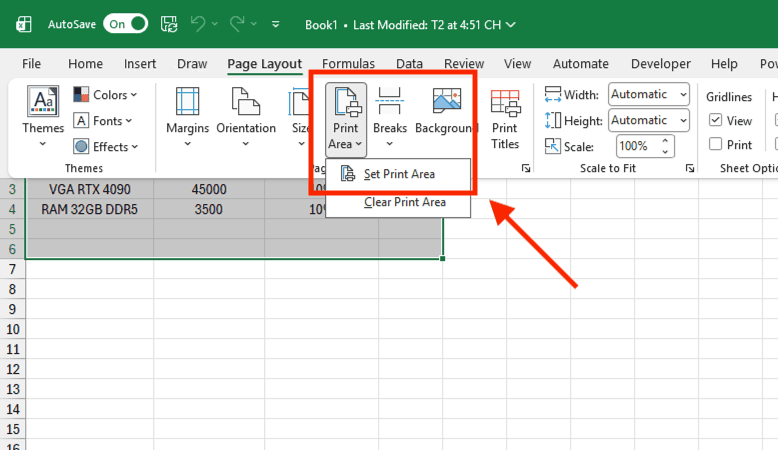
Task: Open the theme Effects dropdown
Action: [x=105, y=146]
